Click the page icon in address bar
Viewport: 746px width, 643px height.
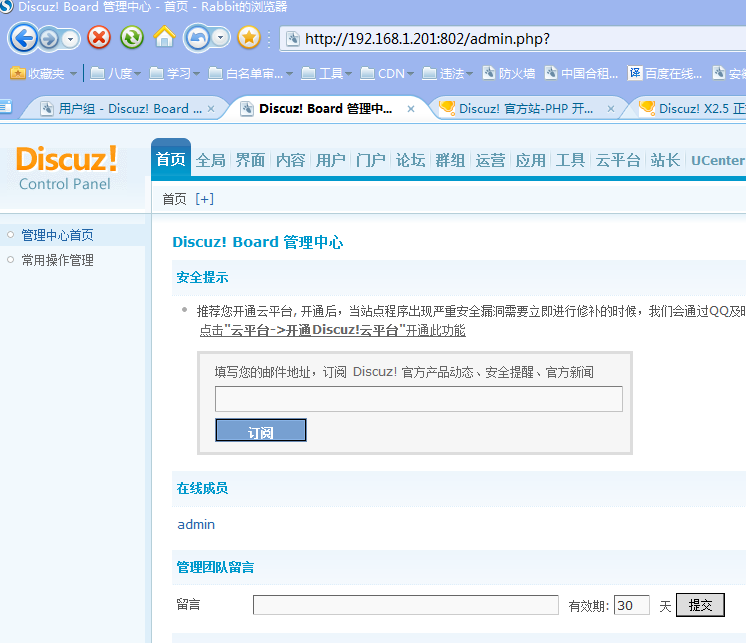293,39
